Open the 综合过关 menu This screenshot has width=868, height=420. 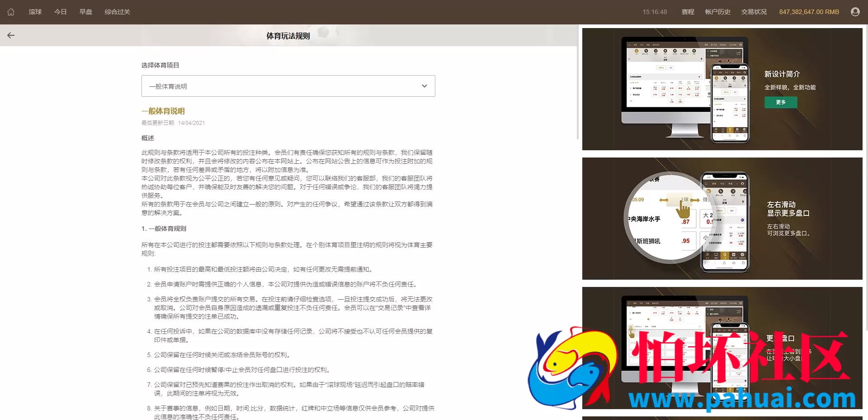[x=117, y=12]
